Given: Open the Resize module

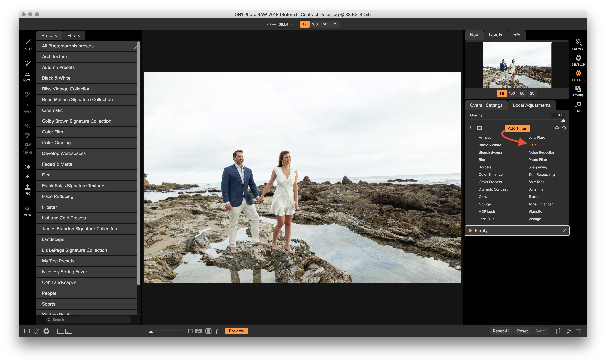Looking at the screenshot, I should (578, 107).
